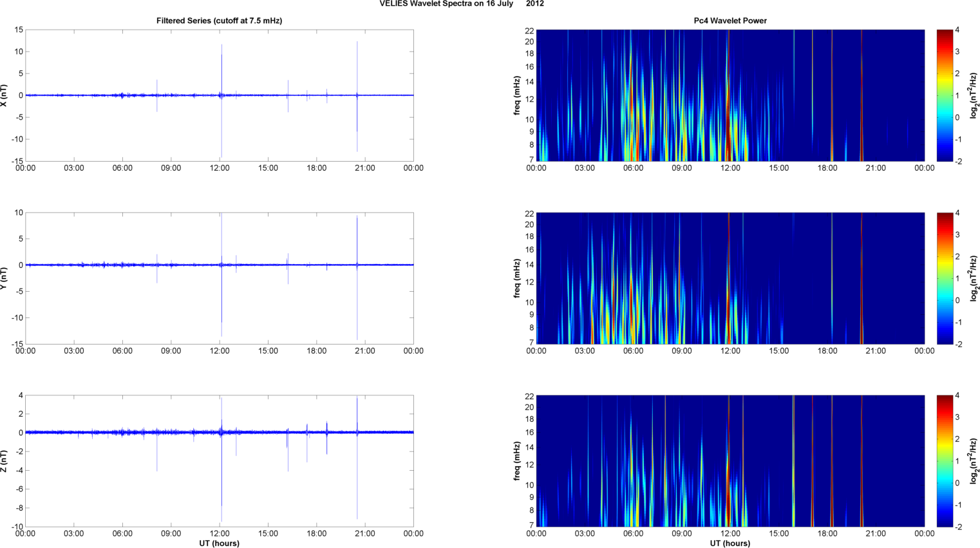980x548 pixels.
Task: Click the 'log2(nT²/Hz)' label of the top colorbar
Action: [x=974, y=95]
